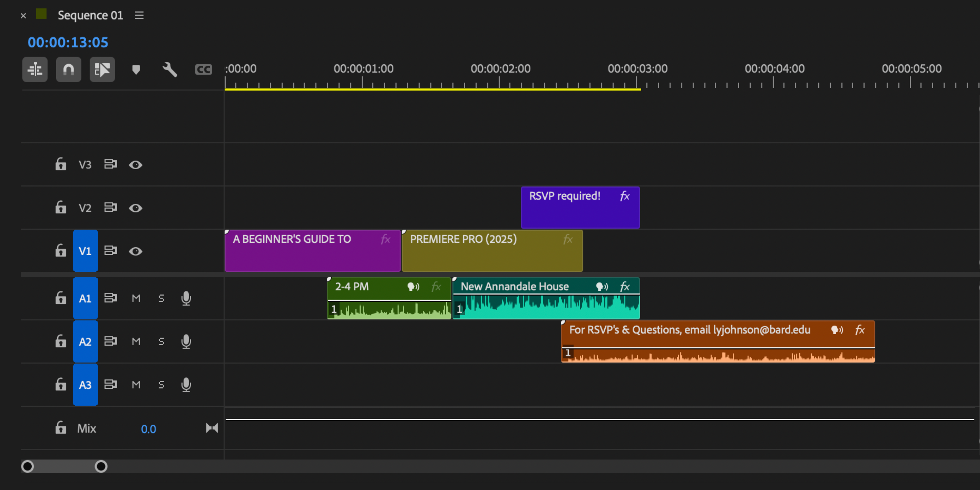Open the captions track options via CC icon
The image size is (980, 490).
tap(203, 69)
